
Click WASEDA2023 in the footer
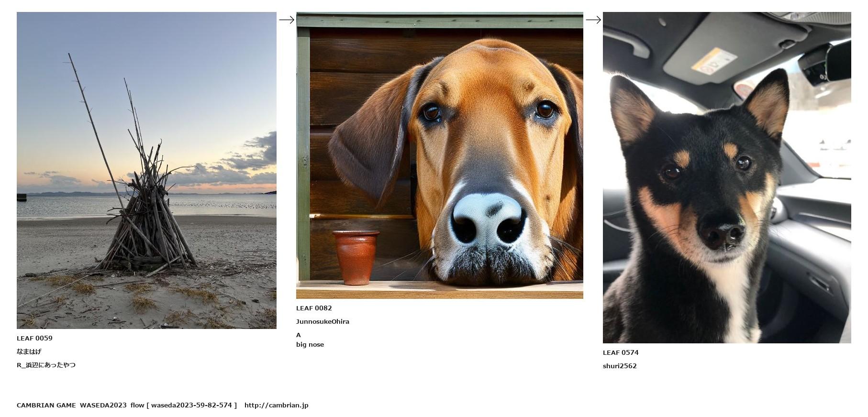(x=103, y=405)
